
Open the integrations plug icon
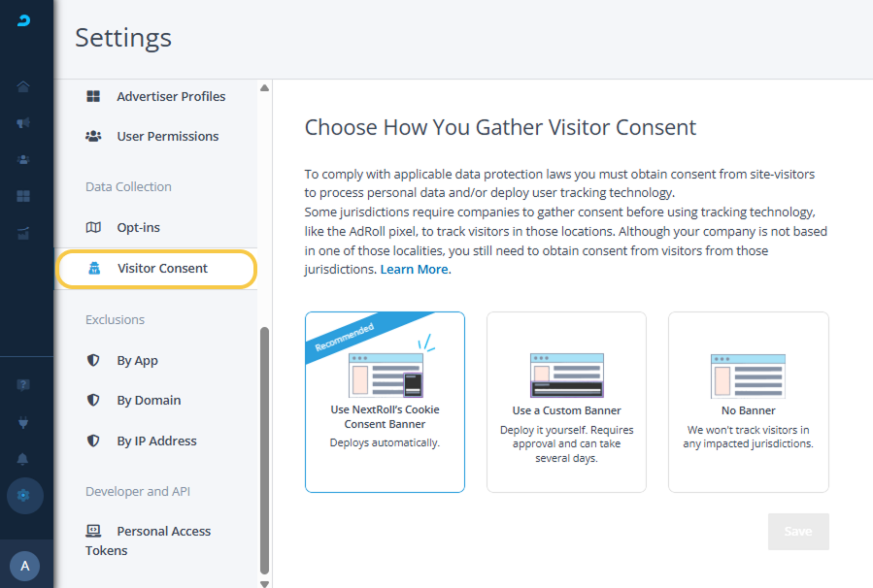point(23,422)
